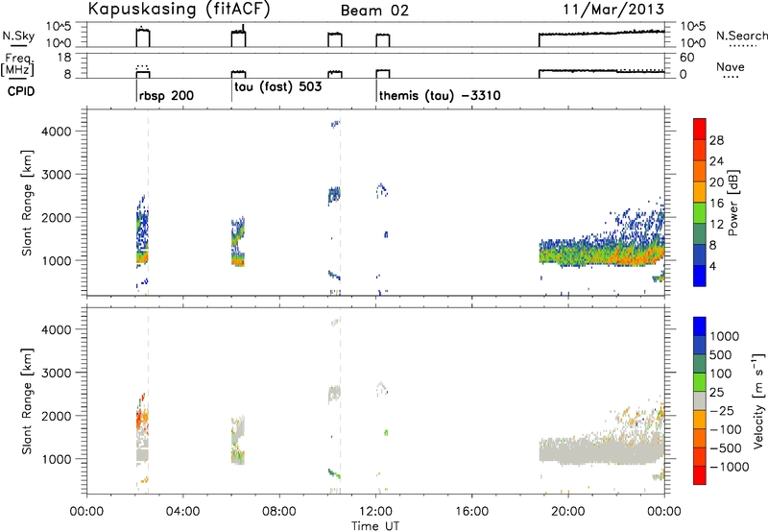The height and width of the screenshot is (532, 768).
Task: Click the 'Slant Range [km]' label of the power panel
Action: 27,203
